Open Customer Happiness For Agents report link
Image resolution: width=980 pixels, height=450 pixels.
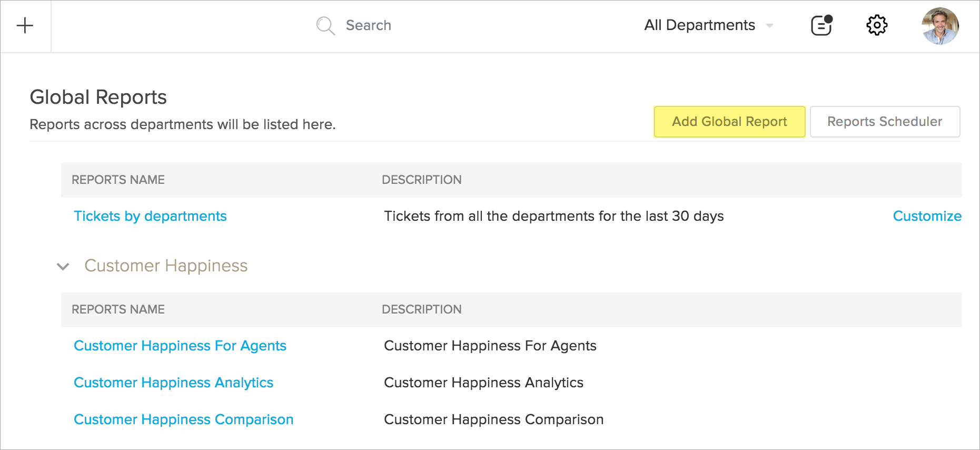coord(180,346)
